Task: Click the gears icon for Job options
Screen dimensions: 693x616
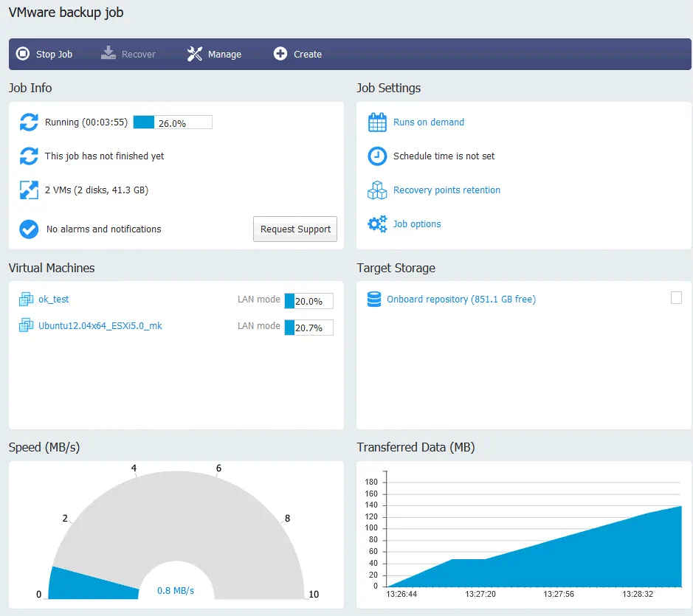Action: [x=377, y=224]
